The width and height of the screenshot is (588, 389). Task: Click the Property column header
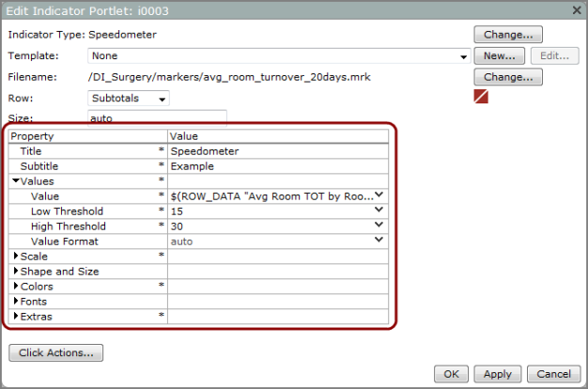pos(88,136)
